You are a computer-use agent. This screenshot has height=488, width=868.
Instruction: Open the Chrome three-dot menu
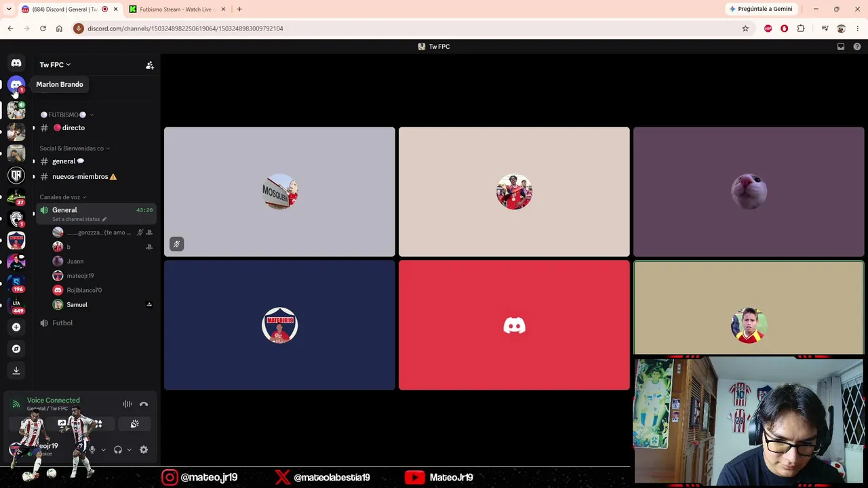pyautogui.click(x=858, y=28)
